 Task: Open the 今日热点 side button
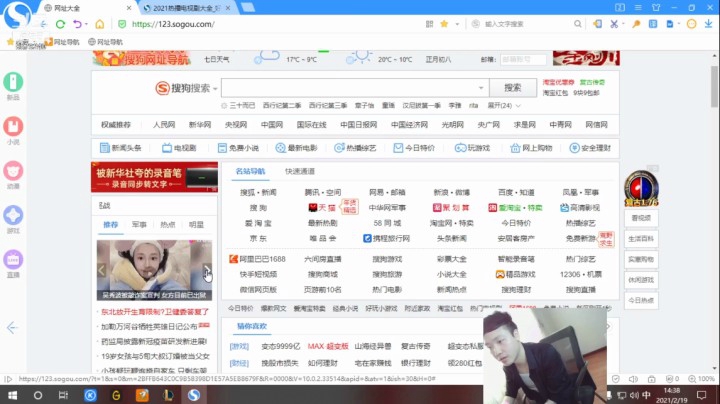coord(641,300)
